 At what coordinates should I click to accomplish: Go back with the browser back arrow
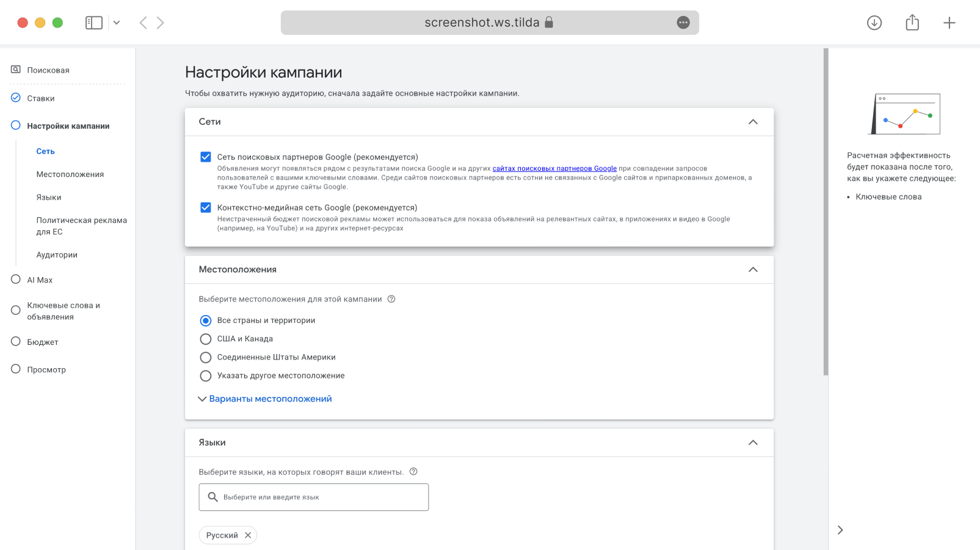point(143,23)
